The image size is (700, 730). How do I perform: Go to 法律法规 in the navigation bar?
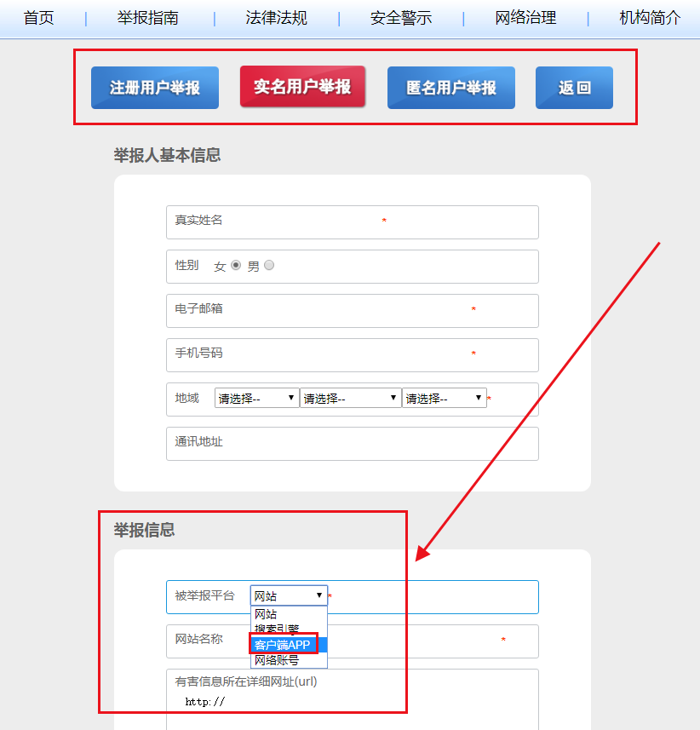point(275,18)
